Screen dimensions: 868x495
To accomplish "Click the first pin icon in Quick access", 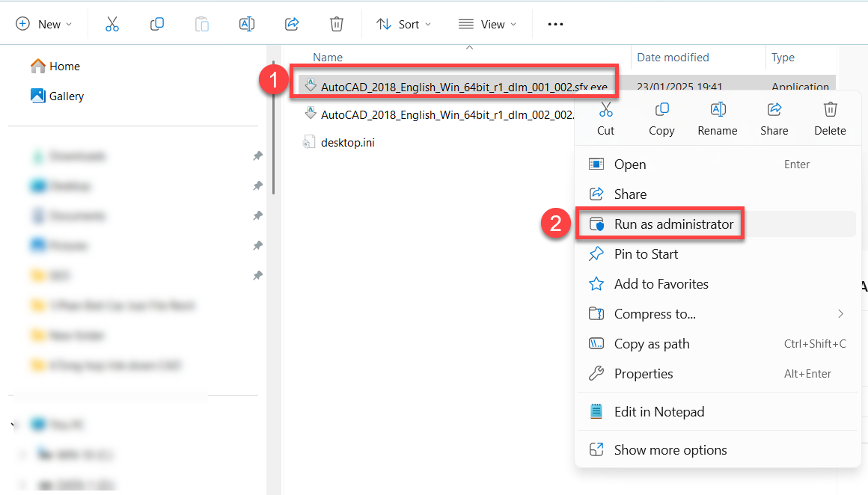I will tap(257, 156).
